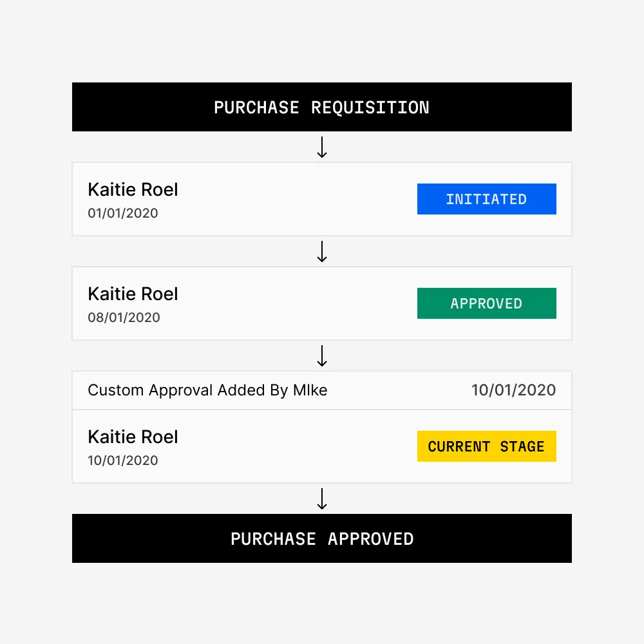Click the arrow above Custom Approval row
The height and width of the screenshot is (644, 644).
coord(322,356)
